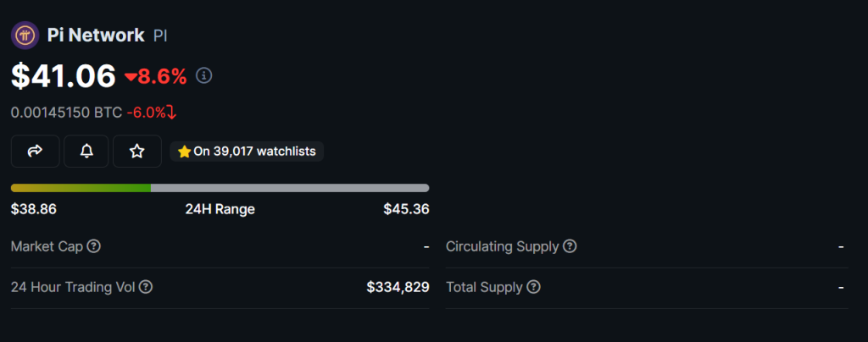Screen dimensions: 868x342
Task: Set a price alert with bell icon
Action: [86, 151]
